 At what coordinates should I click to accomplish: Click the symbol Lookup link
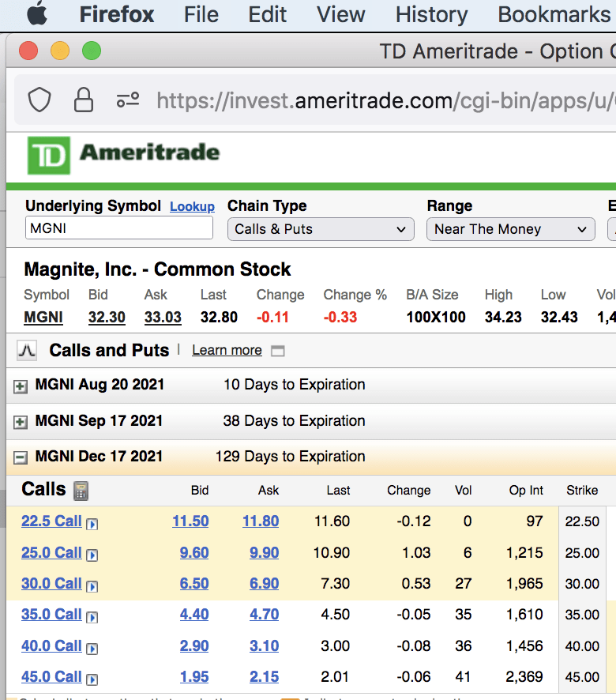click(192, 207)
